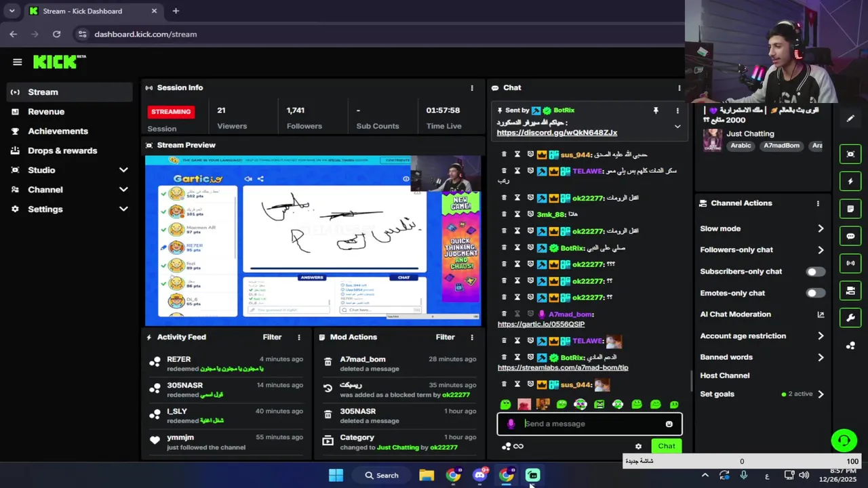Reload the dashboard page

point(56,34)
